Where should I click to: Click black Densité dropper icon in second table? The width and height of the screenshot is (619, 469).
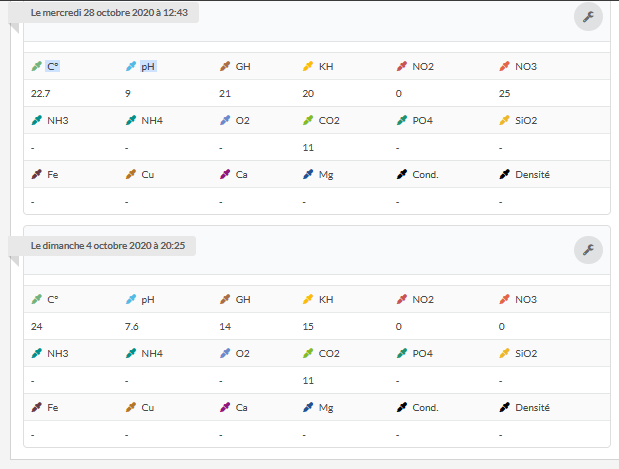point(505,407)
